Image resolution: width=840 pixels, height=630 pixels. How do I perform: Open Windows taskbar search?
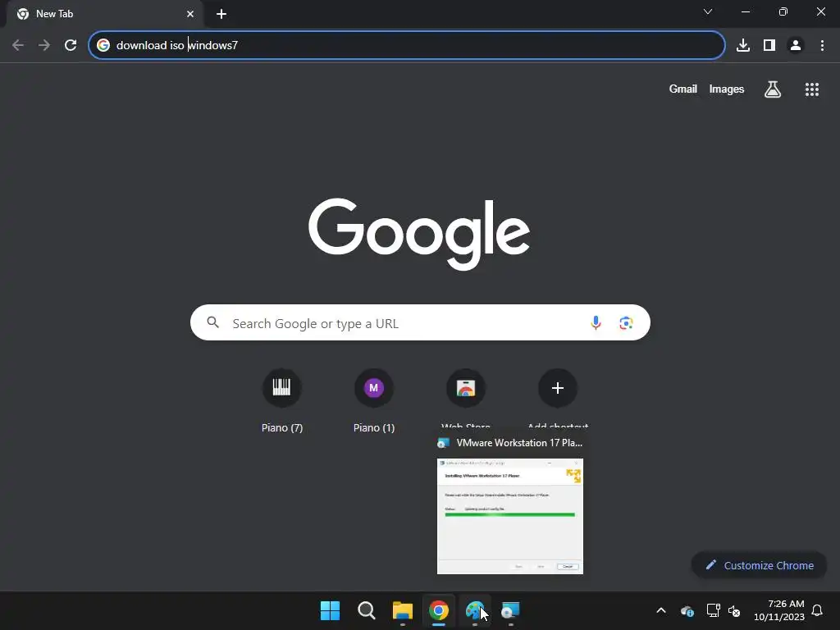coord(367,610)
